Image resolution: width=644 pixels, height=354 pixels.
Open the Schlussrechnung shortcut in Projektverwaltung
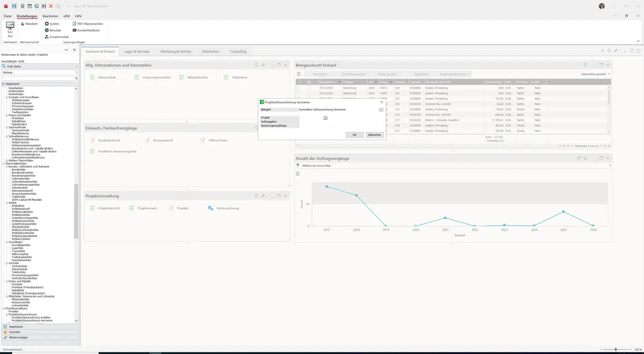click(224, 208)
